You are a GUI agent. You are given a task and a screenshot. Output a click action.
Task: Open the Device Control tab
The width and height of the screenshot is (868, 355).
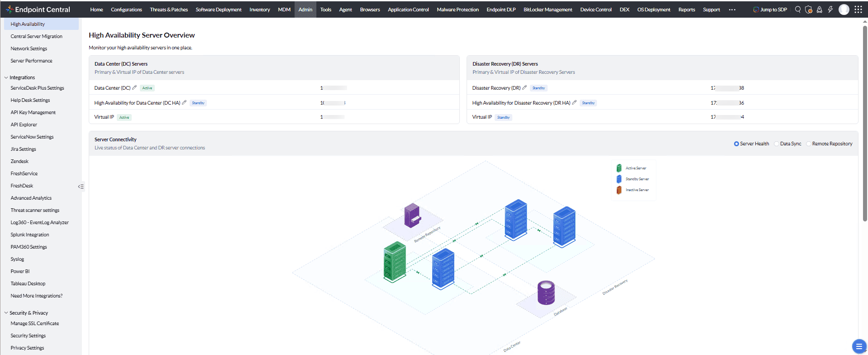[596, 10]
